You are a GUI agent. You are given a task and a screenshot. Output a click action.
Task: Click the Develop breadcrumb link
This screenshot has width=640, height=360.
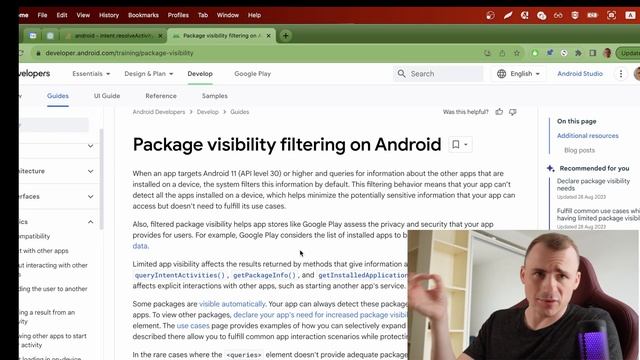coord(208,112)
